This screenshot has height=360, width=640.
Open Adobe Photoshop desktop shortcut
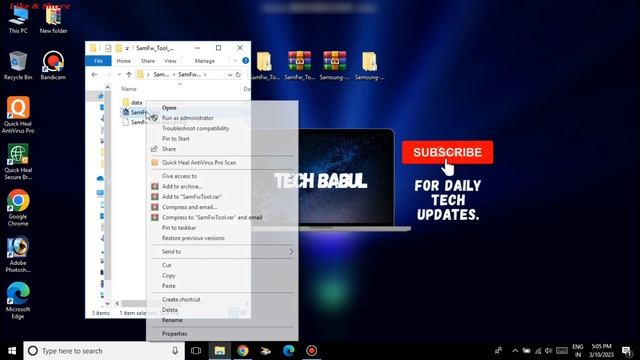coord(18,254)
